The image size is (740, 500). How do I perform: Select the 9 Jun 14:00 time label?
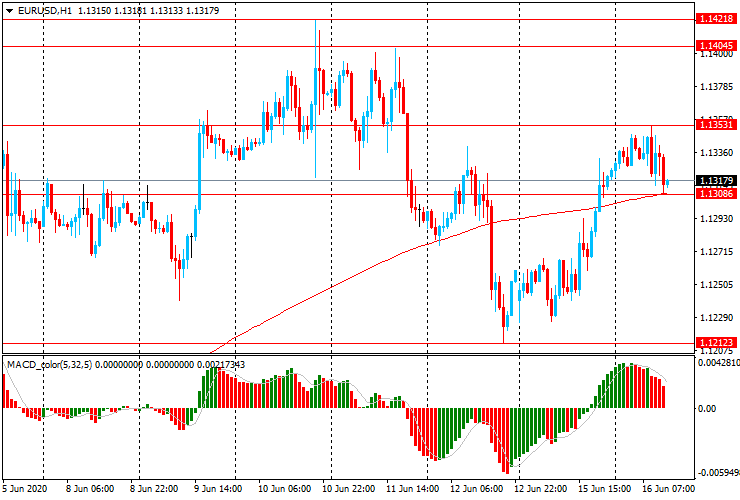[x=218, y=488]
